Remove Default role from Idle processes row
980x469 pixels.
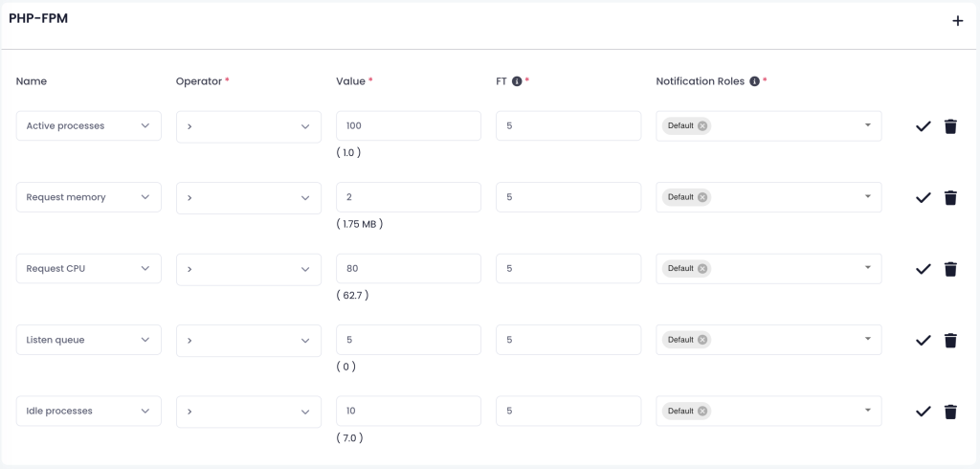pyautogui.click(x=702, y=411)
